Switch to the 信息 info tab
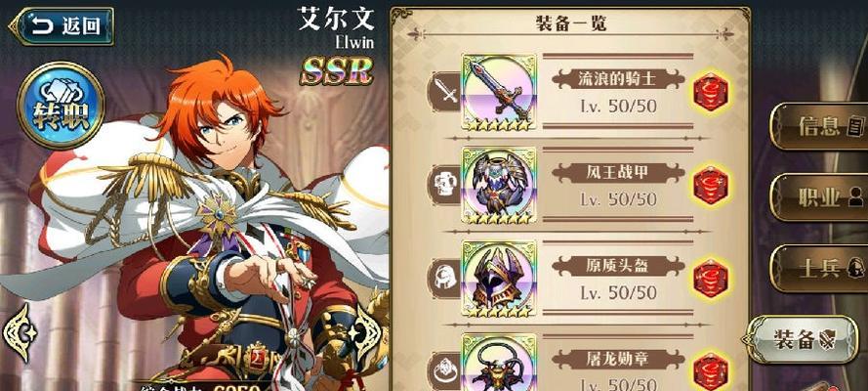 point(820,127)
